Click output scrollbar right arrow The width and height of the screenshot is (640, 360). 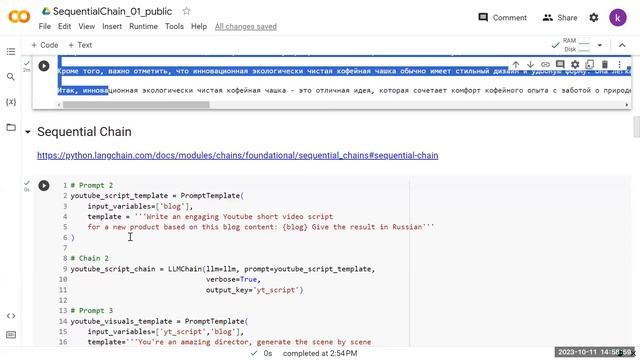pyautogui.click(x=627, y=105)
